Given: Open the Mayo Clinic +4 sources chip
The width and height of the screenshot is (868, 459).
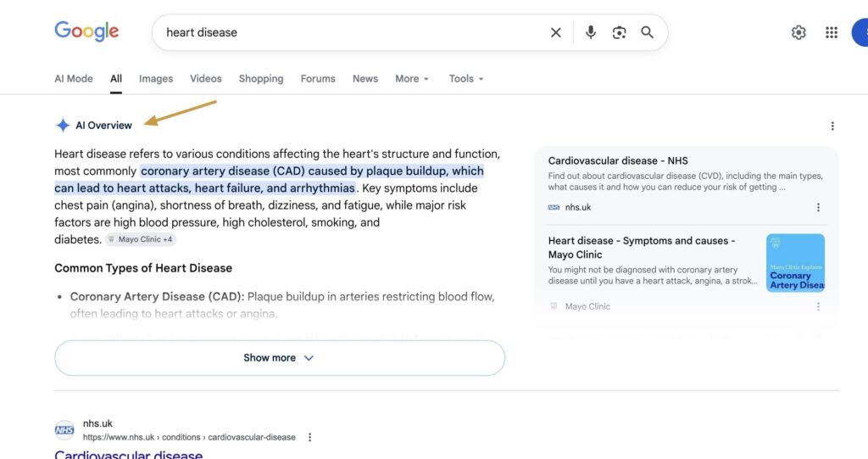Looking at the screenshot, I should click(141, 239).
